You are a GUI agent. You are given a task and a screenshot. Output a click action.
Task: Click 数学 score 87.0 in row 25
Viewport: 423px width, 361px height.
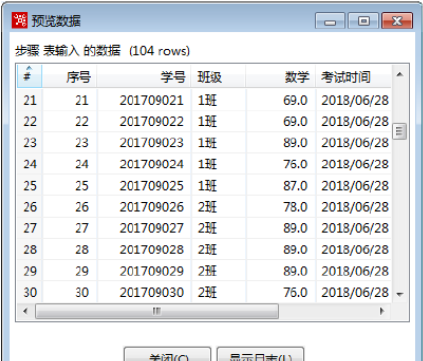click(x=281, y=186)
